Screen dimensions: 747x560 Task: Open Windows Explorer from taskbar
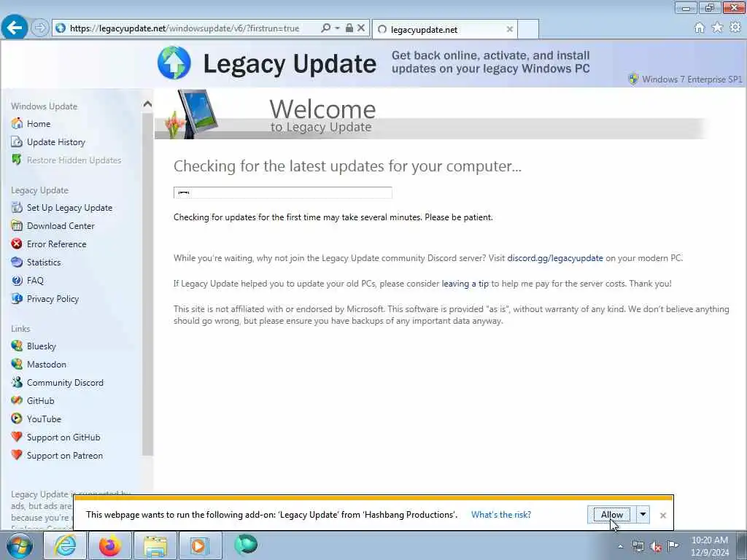pos(155,545)
